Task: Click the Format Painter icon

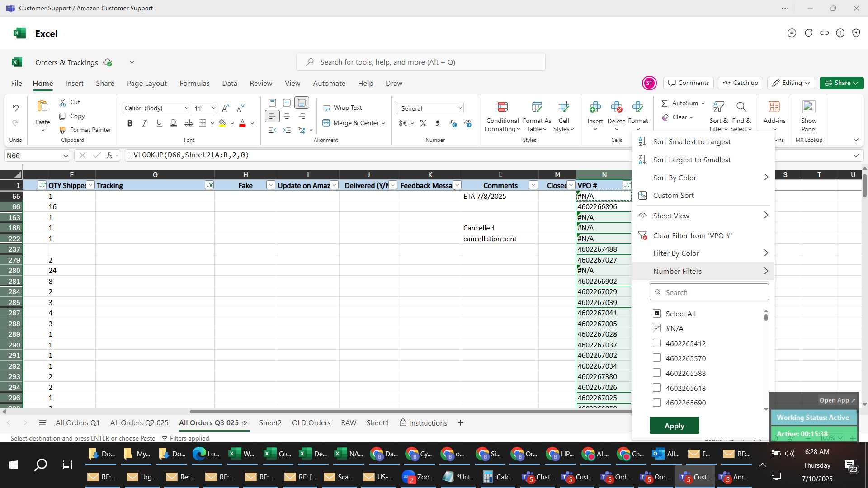Action: (62, 130)
